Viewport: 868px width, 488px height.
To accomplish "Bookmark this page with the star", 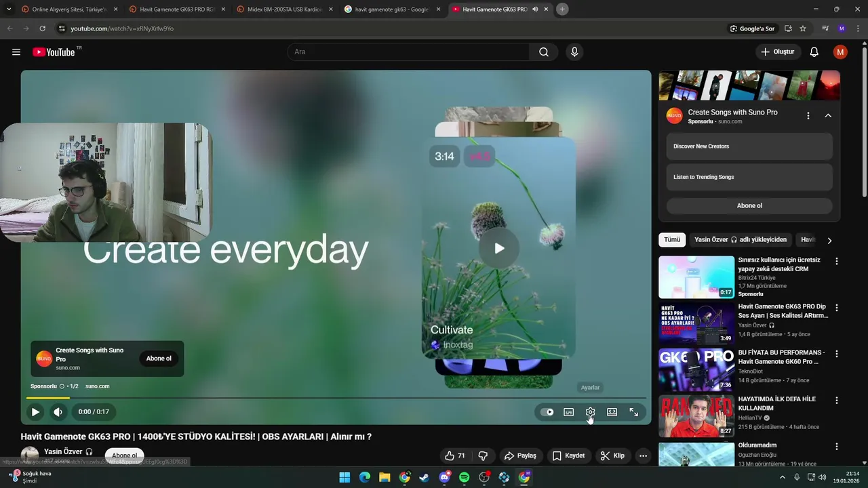I will tap(803, 28).
